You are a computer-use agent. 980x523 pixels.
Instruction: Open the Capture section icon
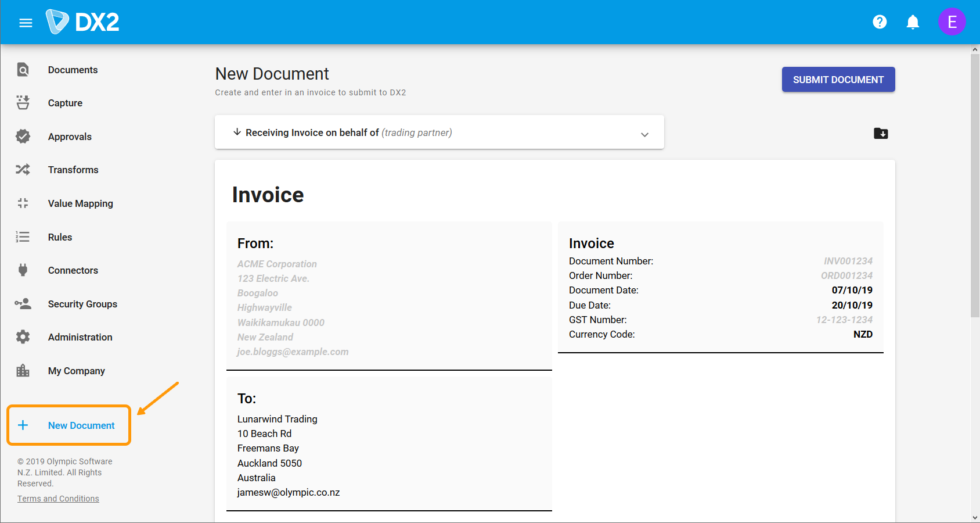[x=23, y=102]
